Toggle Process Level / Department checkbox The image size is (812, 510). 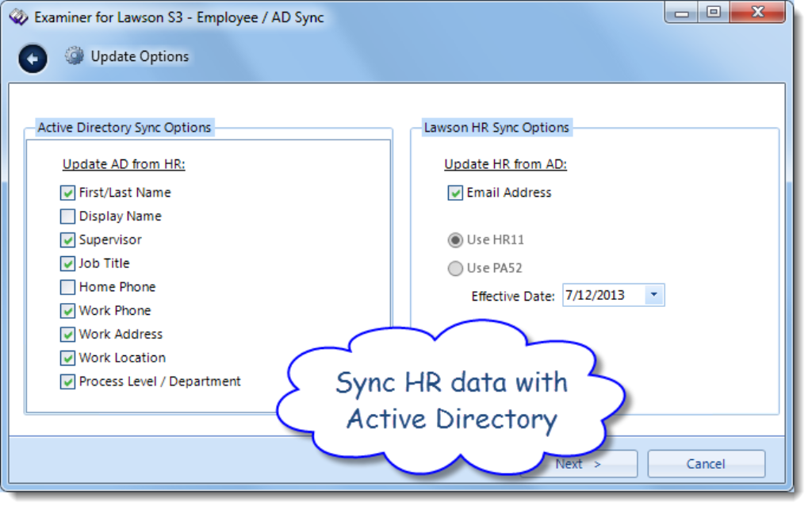click(x=67, y=382)
